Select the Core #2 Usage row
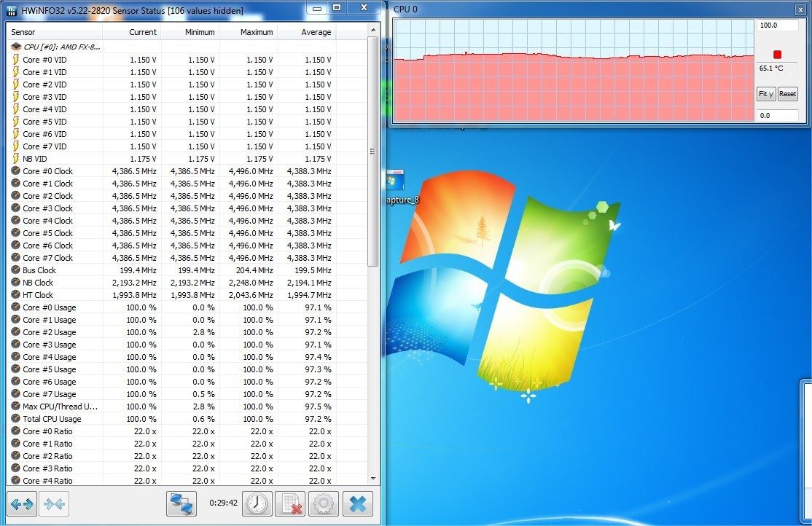 [187, 332]
